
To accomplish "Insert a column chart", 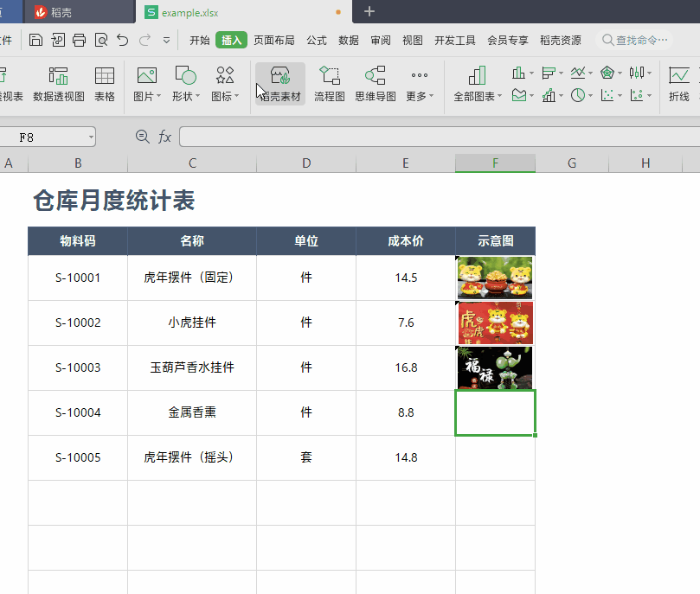I will (518, 73).
